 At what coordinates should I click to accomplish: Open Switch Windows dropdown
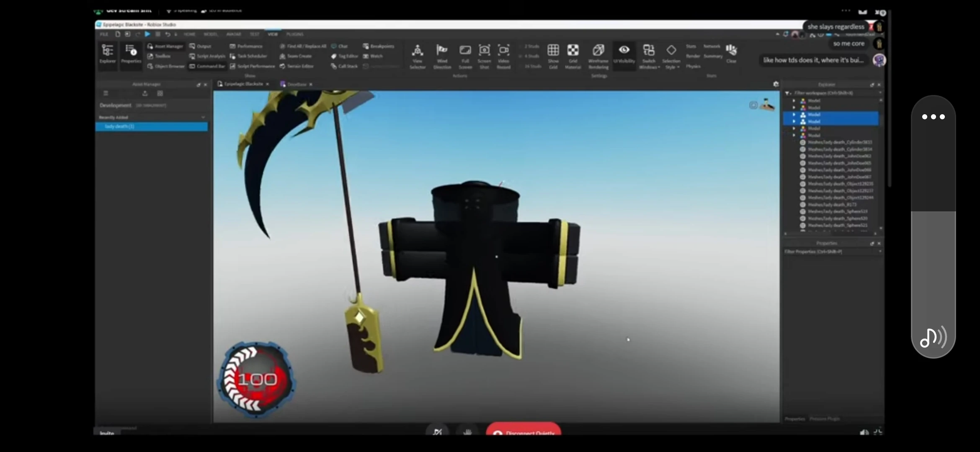tap(649, 54)
